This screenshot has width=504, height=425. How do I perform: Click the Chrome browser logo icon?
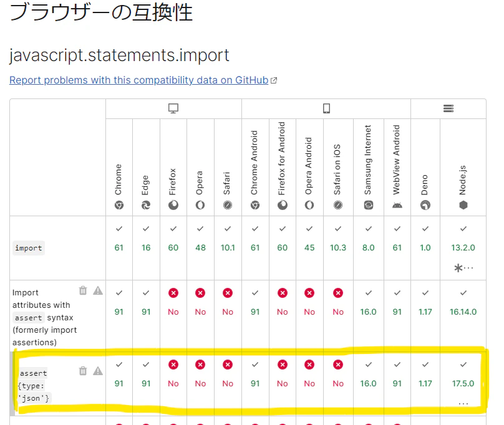119,205
